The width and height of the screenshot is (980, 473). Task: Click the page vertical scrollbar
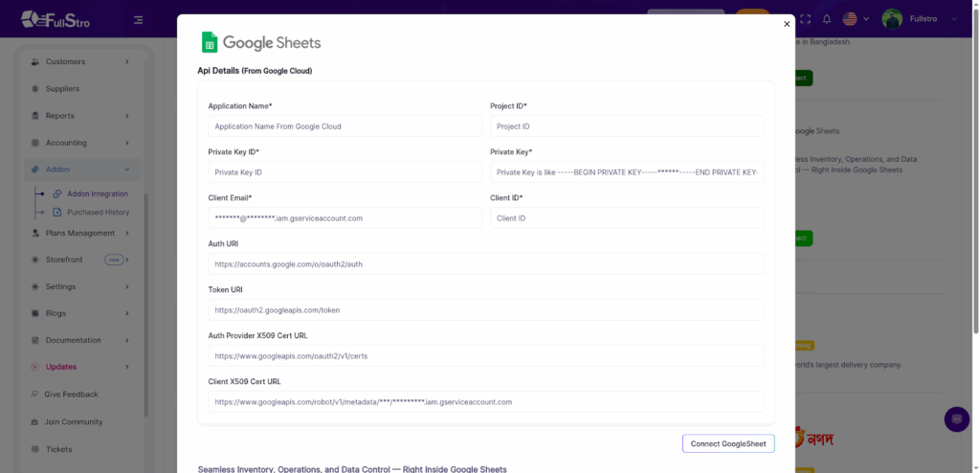[x=975, y=191]
